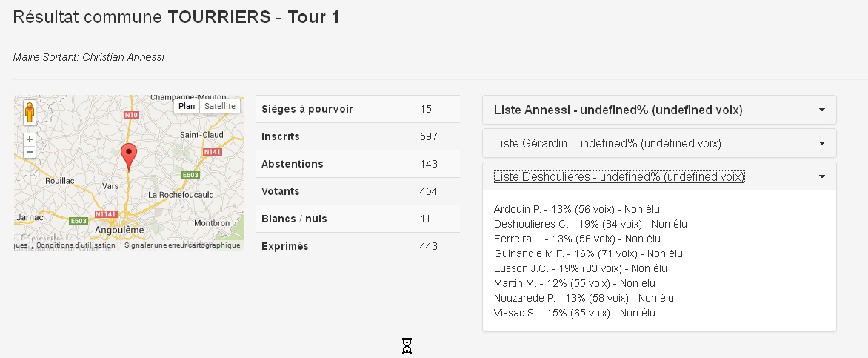Click Signaler une erreur cartographique link
868x358 pixels.
point(181,245)
